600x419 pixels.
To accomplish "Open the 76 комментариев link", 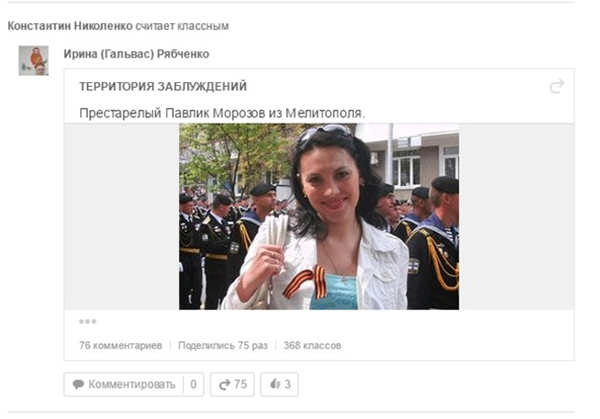I will tap(121, 346).
